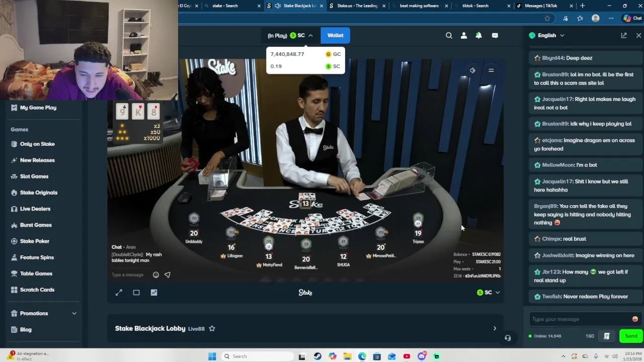Open Burst Games category
Viewport: 644px width, 362px height.
pyautogui.click(x=36, y=225)
